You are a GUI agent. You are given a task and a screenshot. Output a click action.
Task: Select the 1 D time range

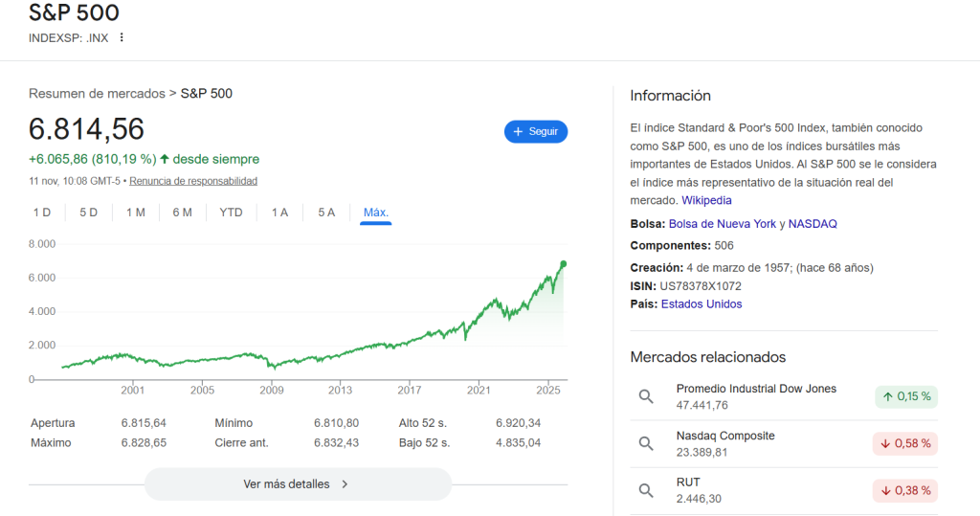point(42,213)
